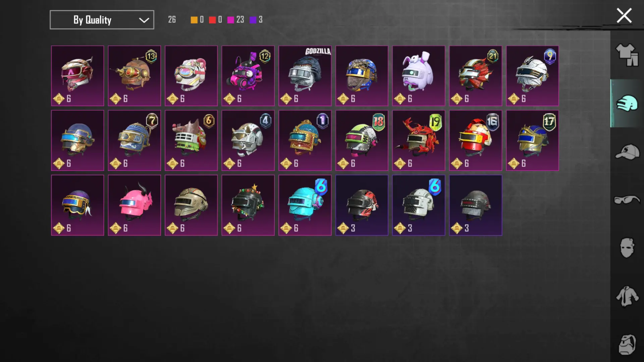The height and width of the screenshot is (362, 644).
Task: Choose the pink horned helmet
Action: point(134,205)
